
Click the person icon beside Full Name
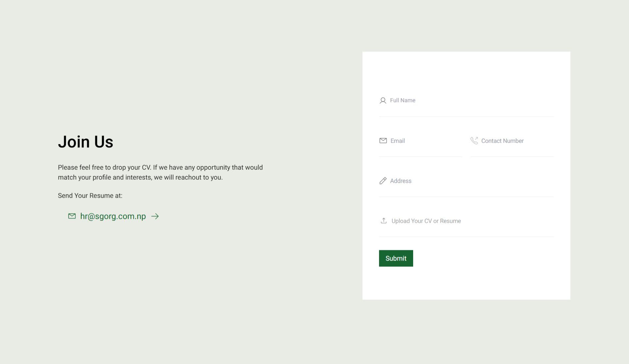[x=383, y=101]
